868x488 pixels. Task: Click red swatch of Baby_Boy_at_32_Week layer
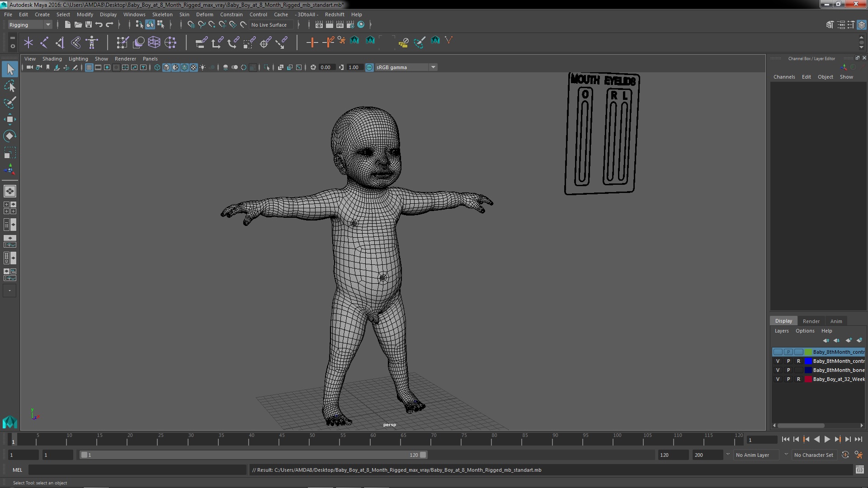pyautogui.click(x=808, y=379)
